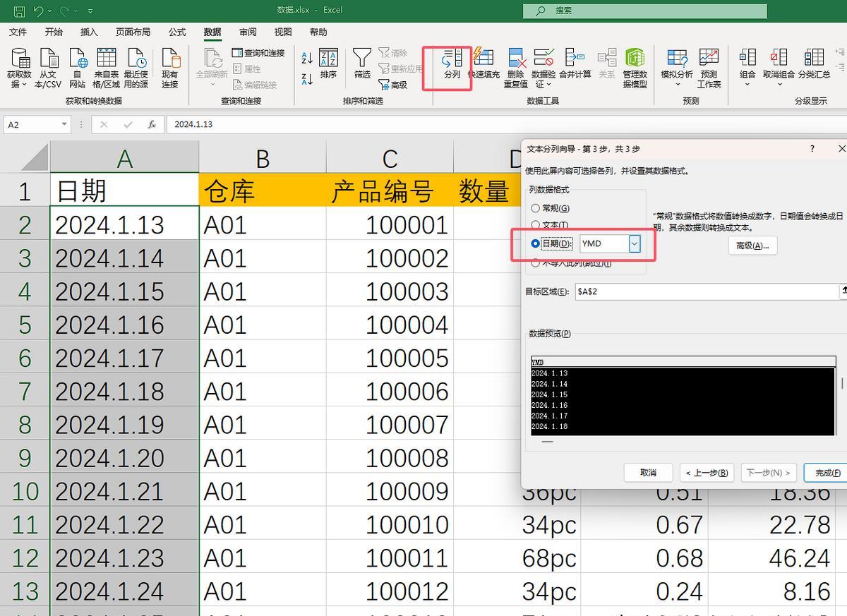Click the Undo arrow icon

(x=39, y=11)
